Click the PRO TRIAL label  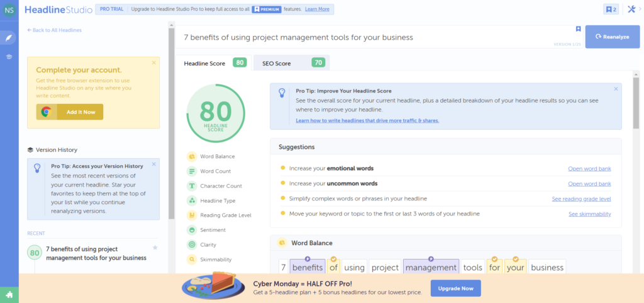coord(111,9)
